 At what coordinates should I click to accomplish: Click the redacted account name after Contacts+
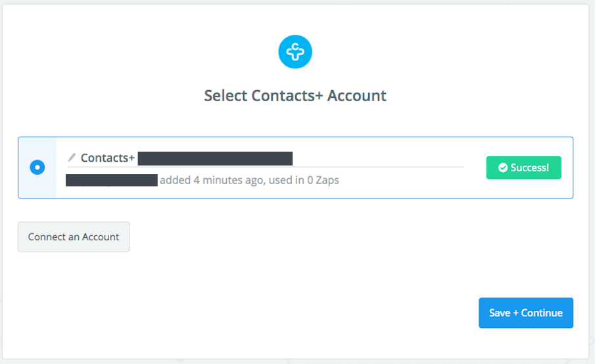[215, 158]
